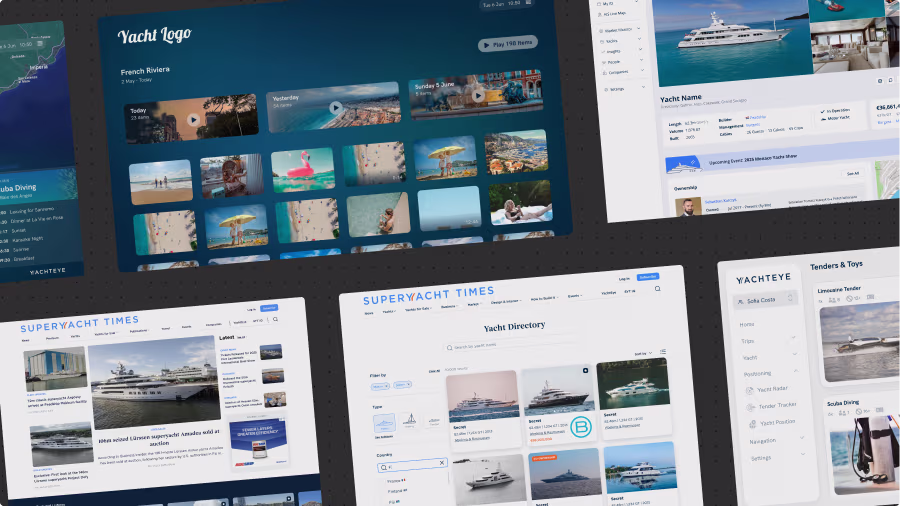Select the motor yacht type filter
This screenshot has width=900, height=506.
383,421
